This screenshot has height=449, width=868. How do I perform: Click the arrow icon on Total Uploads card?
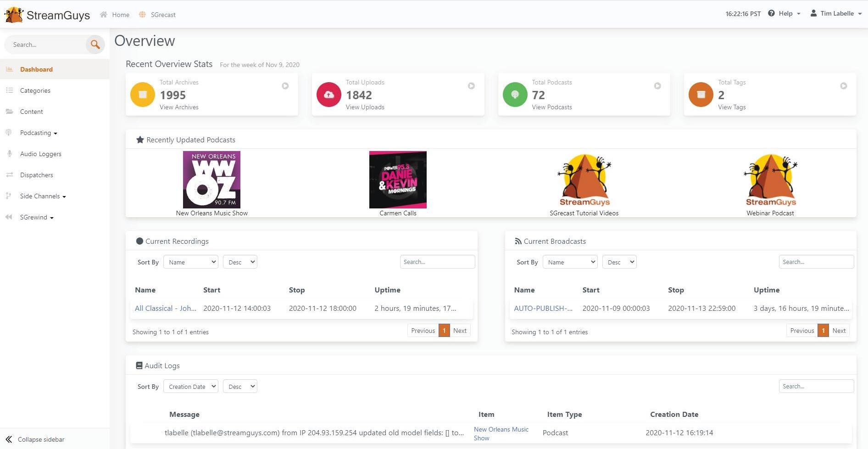point(471,86)
